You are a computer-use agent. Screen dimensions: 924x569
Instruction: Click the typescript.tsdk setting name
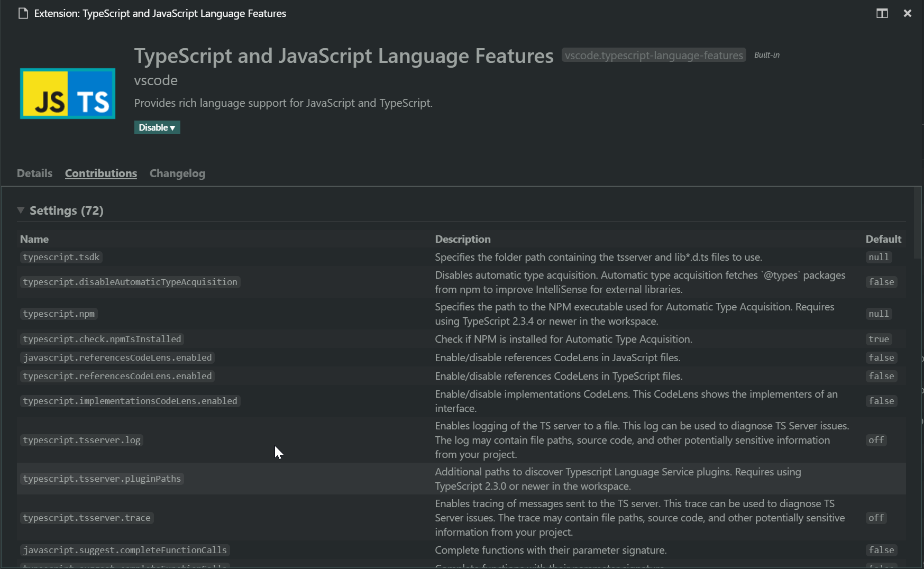coord(61,257)
